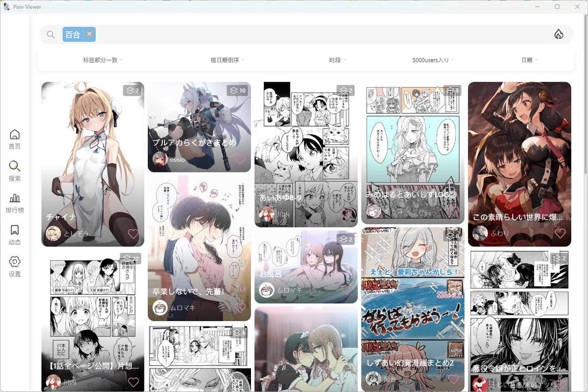The image size is (588, 392).
Task: Open 设置 settings from the sidebar
Action: point(14,266)
